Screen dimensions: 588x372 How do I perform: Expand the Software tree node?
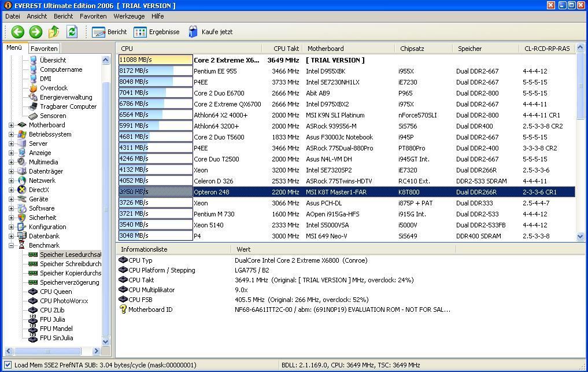tap(11, 208)
